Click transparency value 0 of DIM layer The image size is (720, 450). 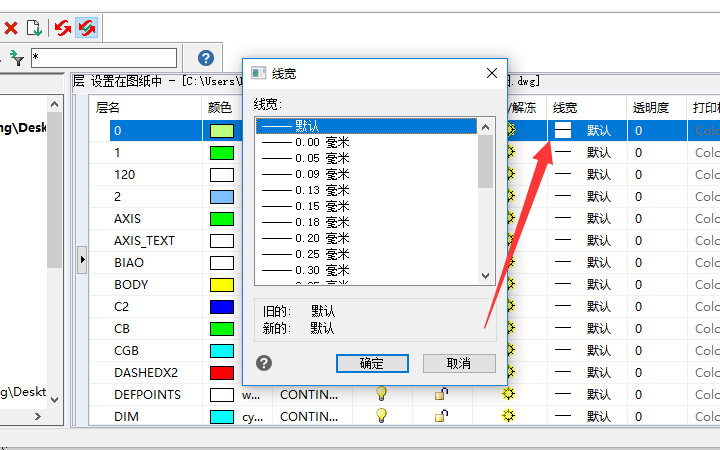[638, 416]
